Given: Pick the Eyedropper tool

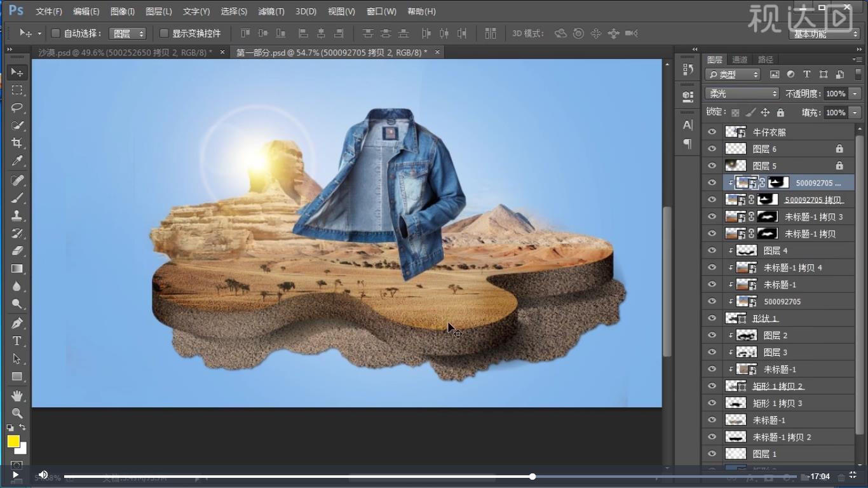Looking at the screenshot, I should click(x=17, y=161).
